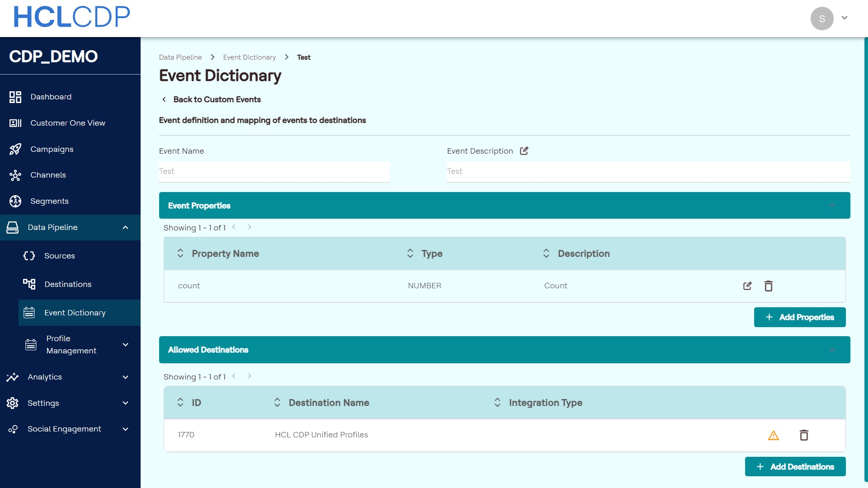
Task: Open the Dashboard sidebar icon
Action: [x=15, y=97]
